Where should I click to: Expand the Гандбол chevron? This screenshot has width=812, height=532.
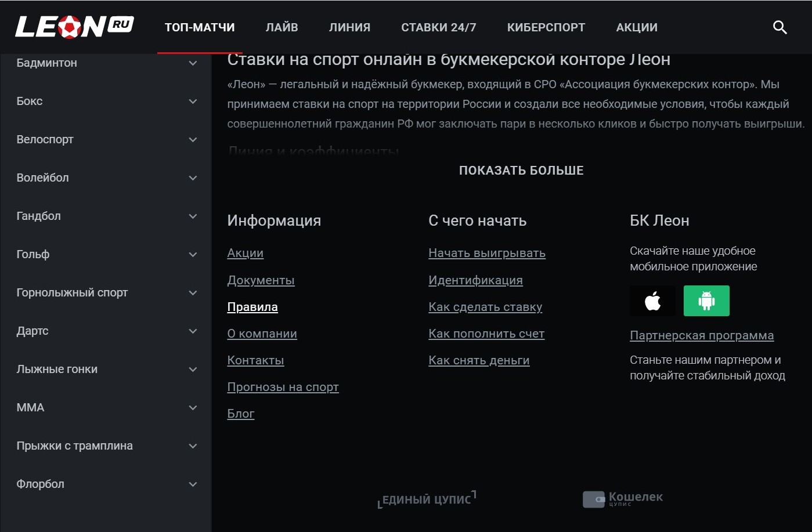click(x=193, y=216)
